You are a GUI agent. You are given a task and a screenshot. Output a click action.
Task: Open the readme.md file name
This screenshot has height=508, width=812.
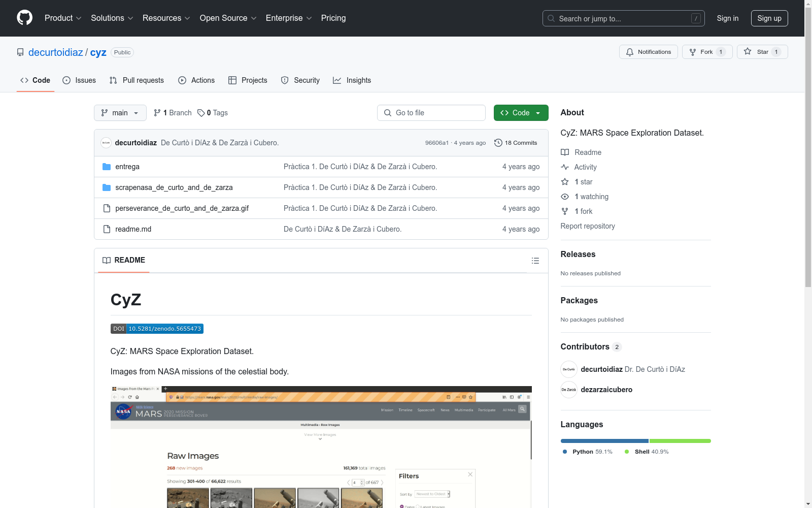coord(133,229)
